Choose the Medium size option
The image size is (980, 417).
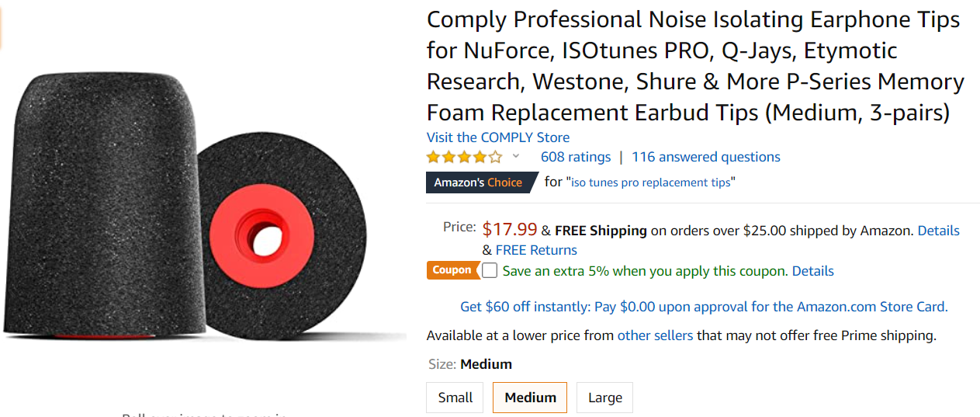pos(530,398)
